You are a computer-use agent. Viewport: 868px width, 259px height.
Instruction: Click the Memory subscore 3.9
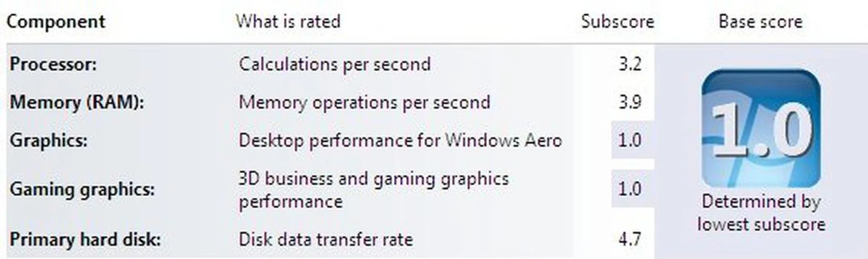click(630, 102)
